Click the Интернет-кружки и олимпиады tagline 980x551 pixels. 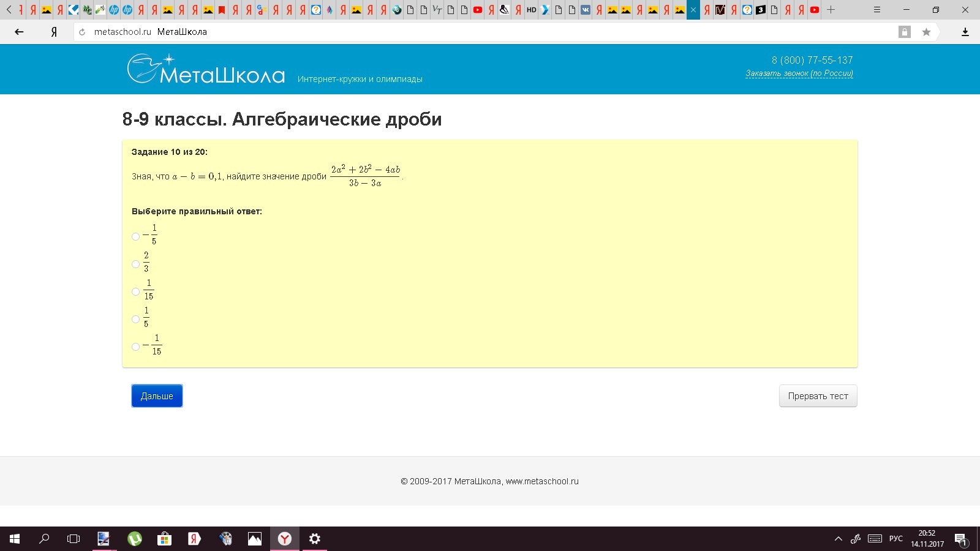[x=360, y=79]
